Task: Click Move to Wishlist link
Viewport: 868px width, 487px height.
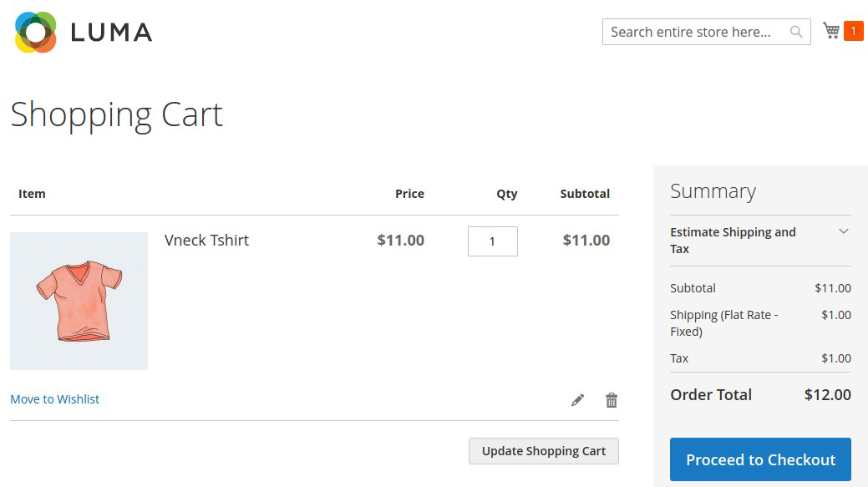Action: (55, 399)
